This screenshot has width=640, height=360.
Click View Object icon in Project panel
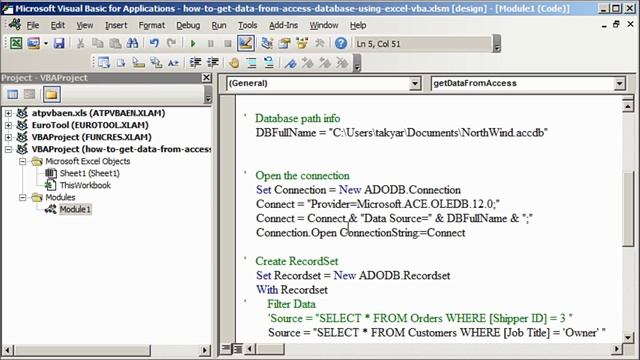pos(29,95)
